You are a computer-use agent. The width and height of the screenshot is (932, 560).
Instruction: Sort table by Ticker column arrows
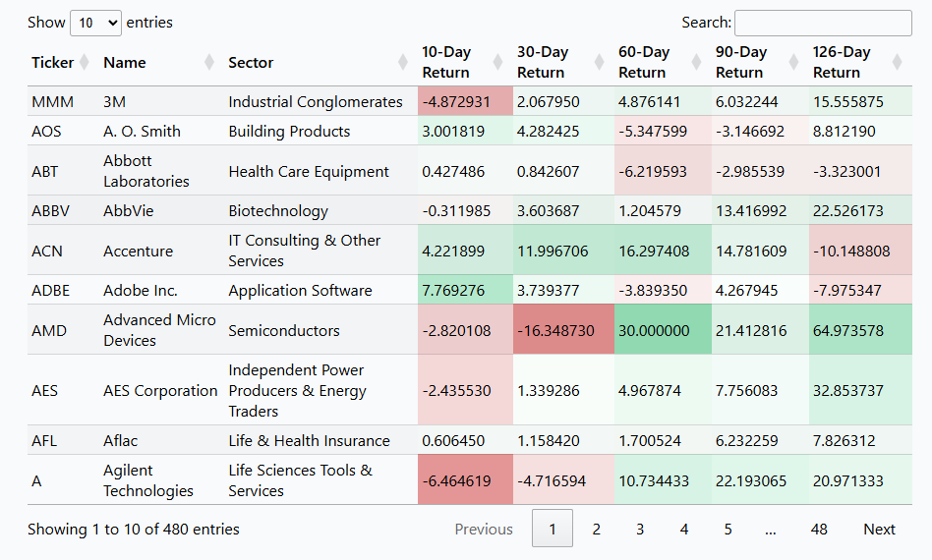click(x=85, y=63)
